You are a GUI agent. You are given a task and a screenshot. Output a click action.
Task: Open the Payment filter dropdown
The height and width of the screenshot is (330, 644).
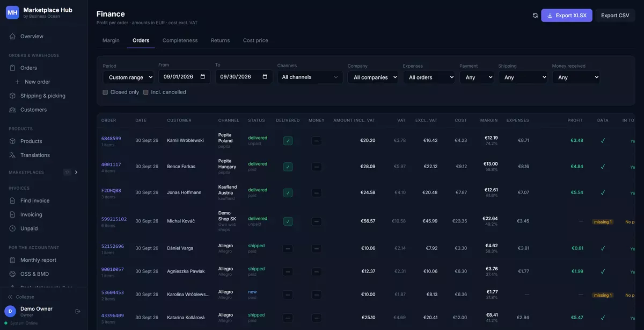[477, 77]
